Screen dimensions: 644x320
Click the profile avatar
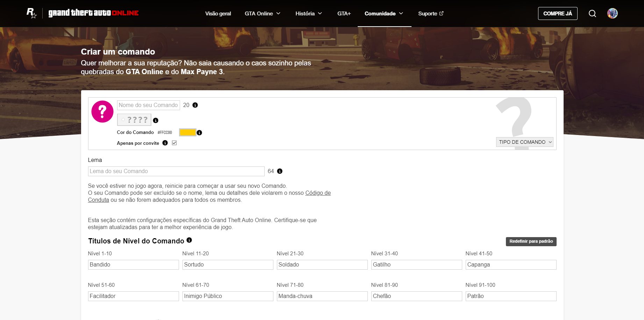(x=612, y=13)
